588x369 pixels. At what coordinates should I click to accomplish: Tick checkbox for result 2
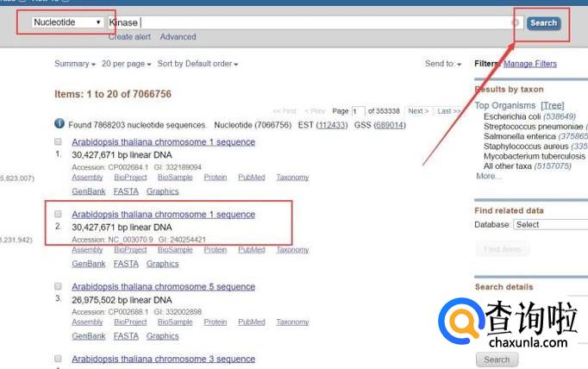click(58, 214)
